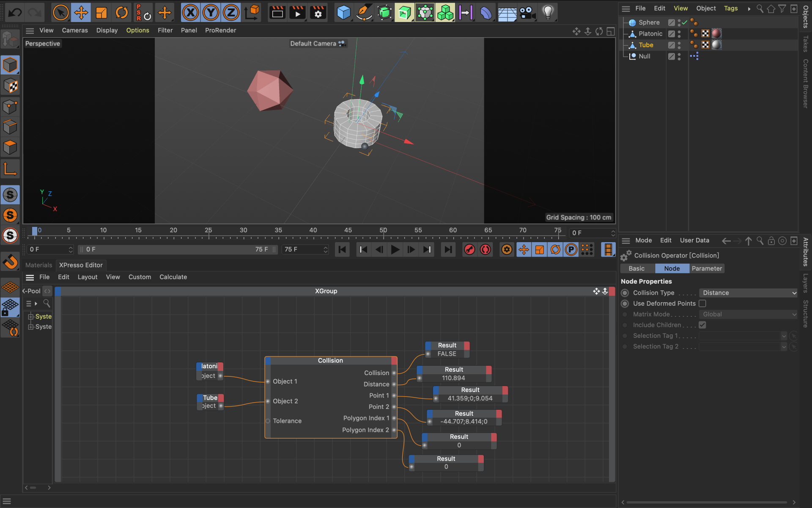This screenshot has width=812, height=508.
Task: Select the Rotate tool in top toolbar
Action: [x=122, y=13]
